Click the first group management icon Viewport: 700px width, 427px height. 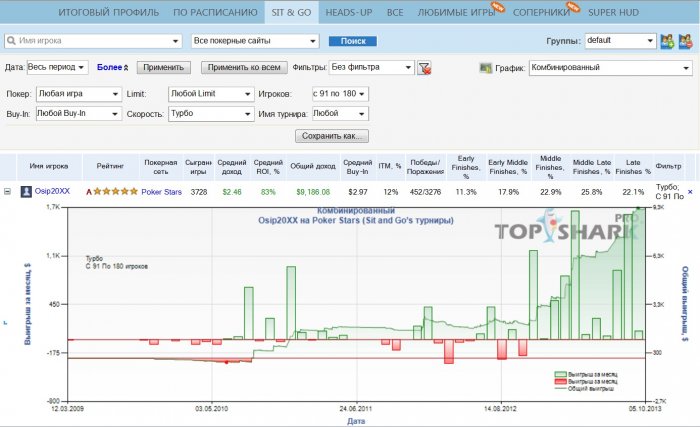point(667,42)
